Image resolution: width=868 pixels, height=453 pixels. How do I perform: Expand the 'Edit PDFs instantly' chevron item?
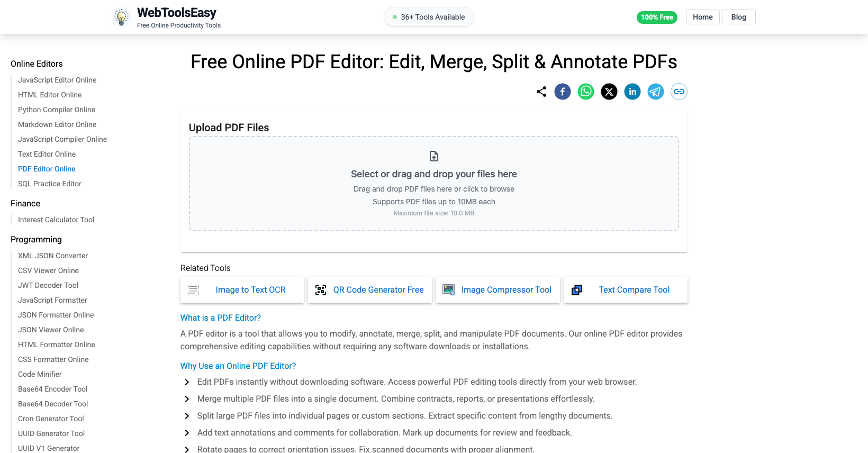coord(187,382)
